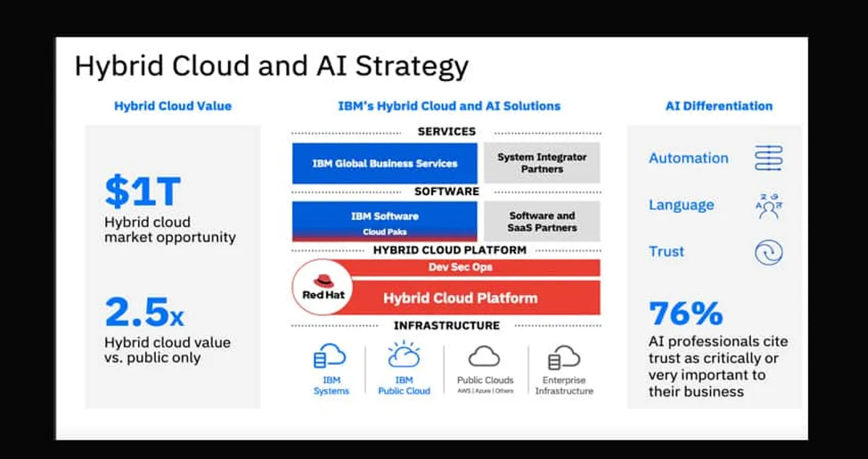Select the IBM Public Cloud icon
Screen dimensions: 868x459
[x=404, y=355]
